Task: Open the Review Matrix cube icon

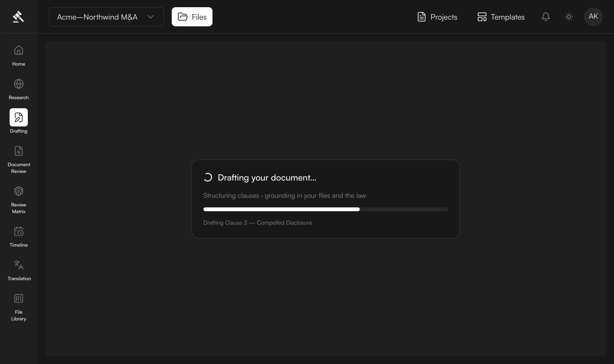Action: 19,191
